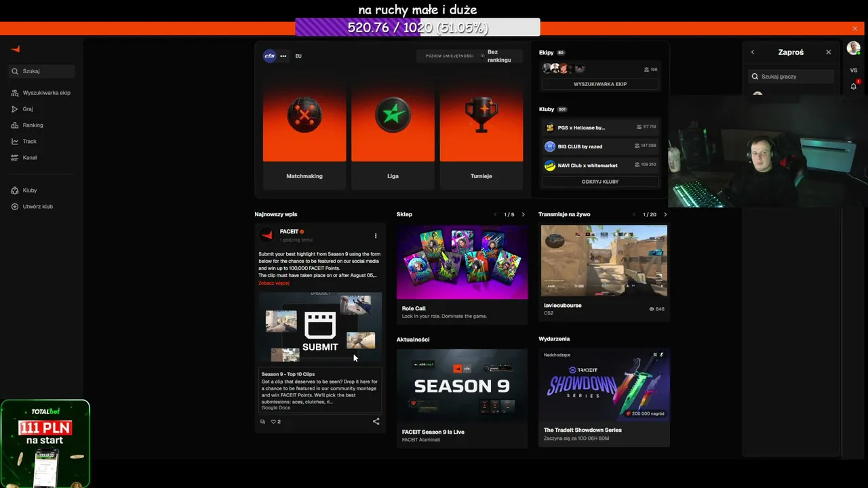
Task: Open BIG CLUB by razed
Action: coord(600,146)
